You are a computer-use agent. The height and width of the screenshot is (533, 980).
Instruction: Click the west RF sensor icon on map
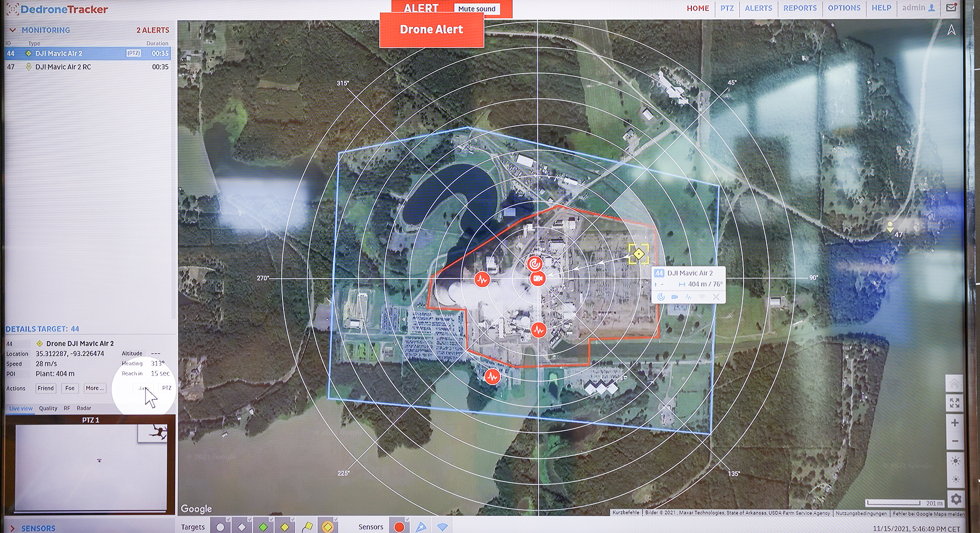[482, 280]
